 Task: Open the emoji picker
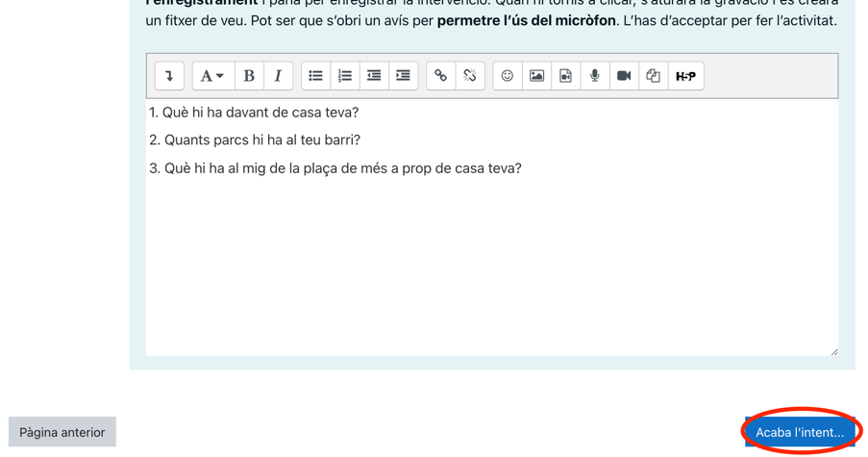coord(508,76)
